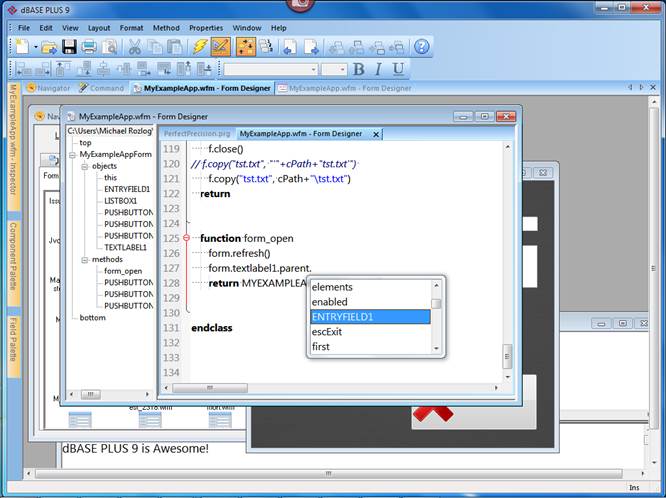Click the Cut scissors icon

135,47
